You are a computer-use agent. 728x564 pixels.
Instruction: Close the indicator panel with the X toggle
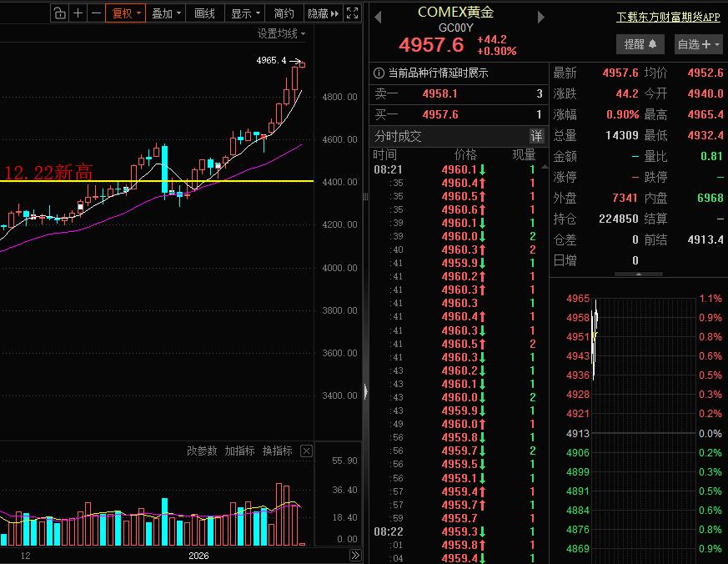click(306, 451)
